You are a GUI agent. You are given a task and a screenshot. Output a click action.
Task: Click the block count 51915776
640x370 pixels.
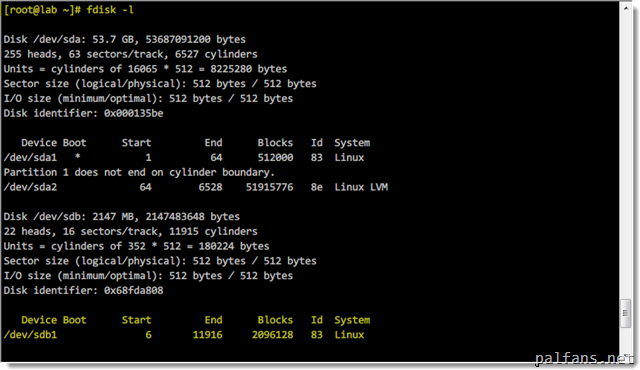click(269, 187)
